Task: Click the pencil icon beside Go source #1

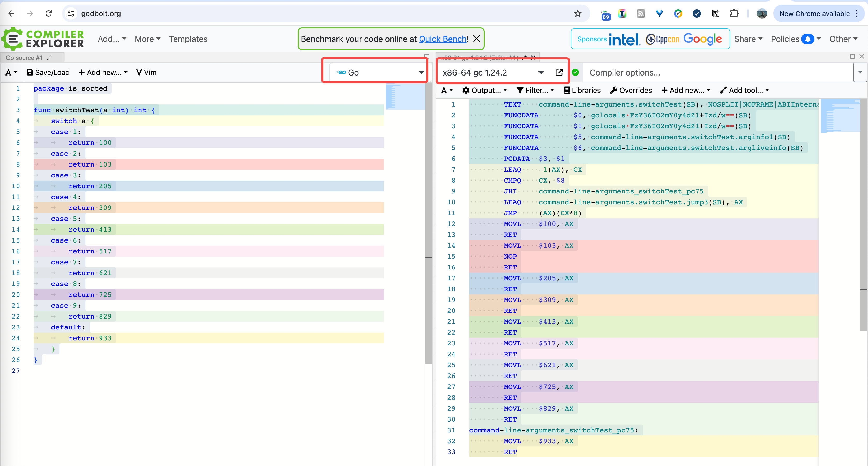Action: [x=49, y=58]
